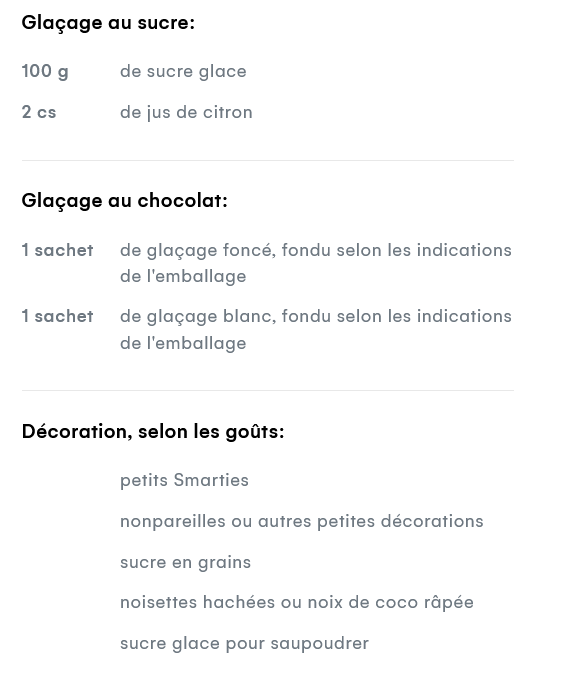Select the 'sucre en grains' item

[x=185, y=562]
